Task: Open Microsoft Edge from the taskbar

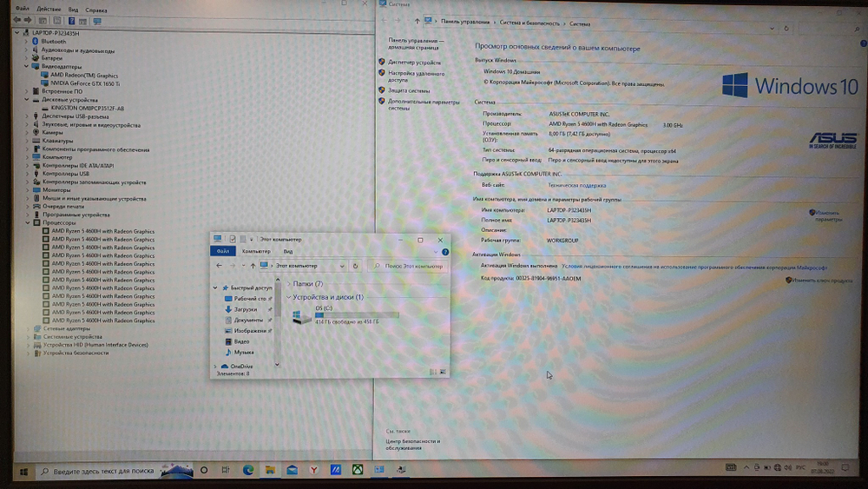Action: 248,470
